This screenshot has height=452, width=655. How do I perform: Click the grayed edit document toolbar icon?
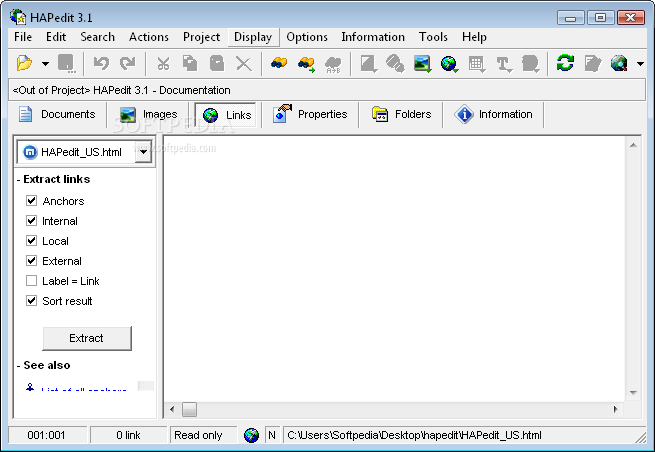pyautogui.click(x=593, y=63)
